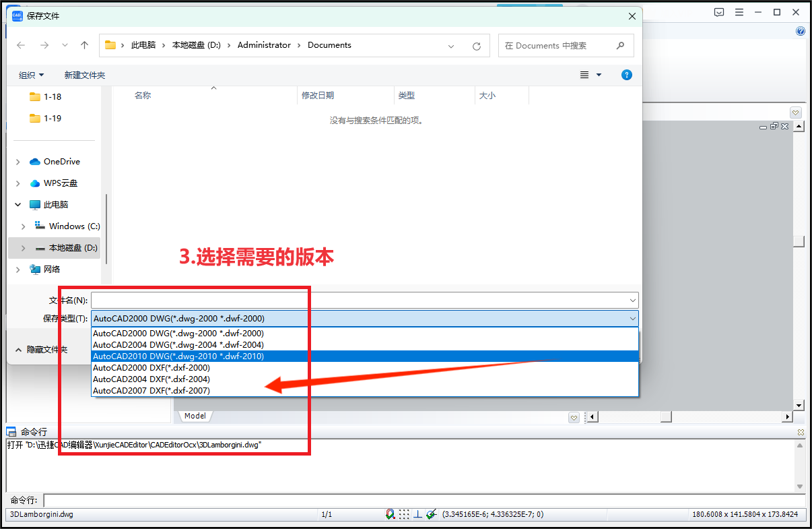Click the view layout icon in dialog toolbar
Screen dimensions: 812x529
[584, 75]
